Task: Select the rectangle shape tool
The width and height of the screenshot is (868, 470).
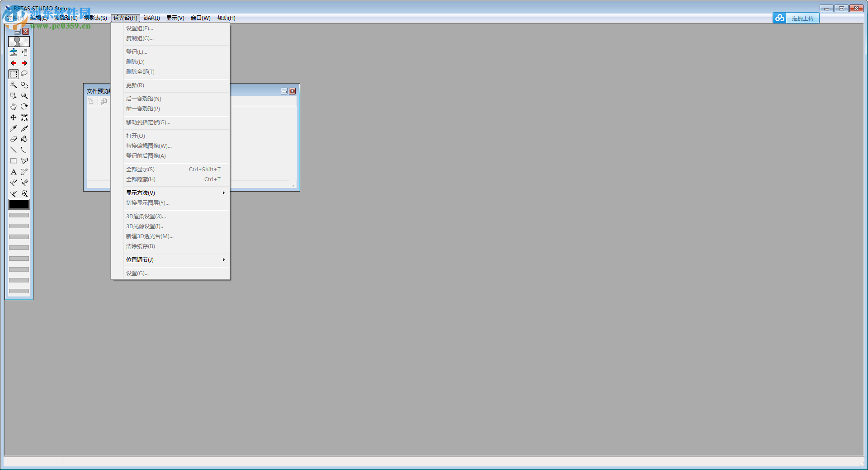Action: pos(14,161)
